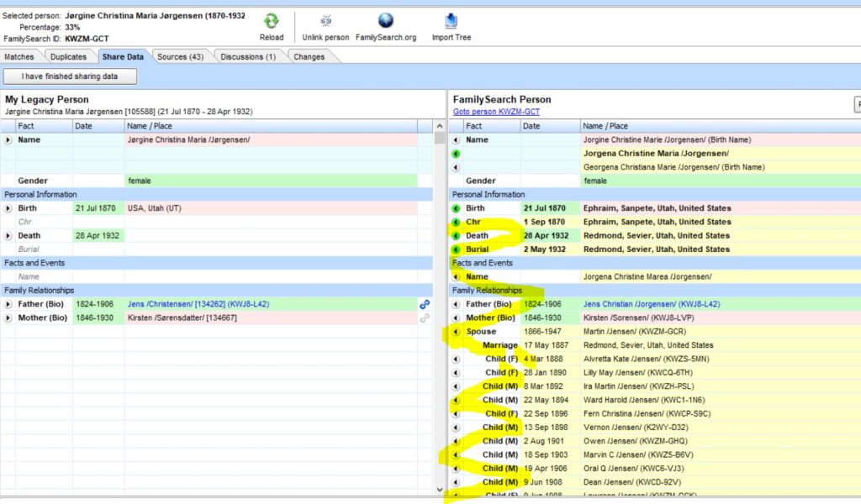Expand the Legacy Name row arrow
This screenshot has height=504, width=861.
[8, 139]
